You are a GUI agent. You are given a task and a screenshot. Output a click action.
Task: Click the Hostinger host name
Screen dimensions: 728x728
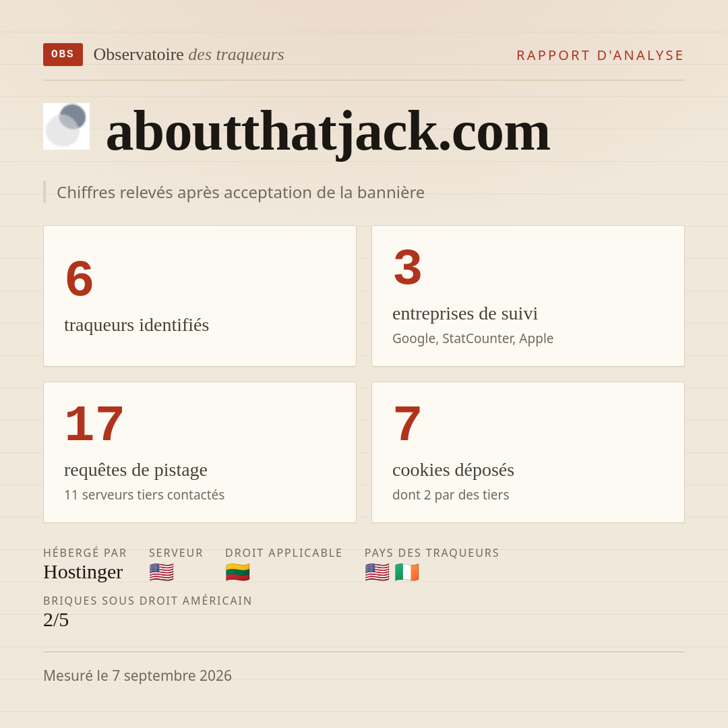(x=83, y=572)
